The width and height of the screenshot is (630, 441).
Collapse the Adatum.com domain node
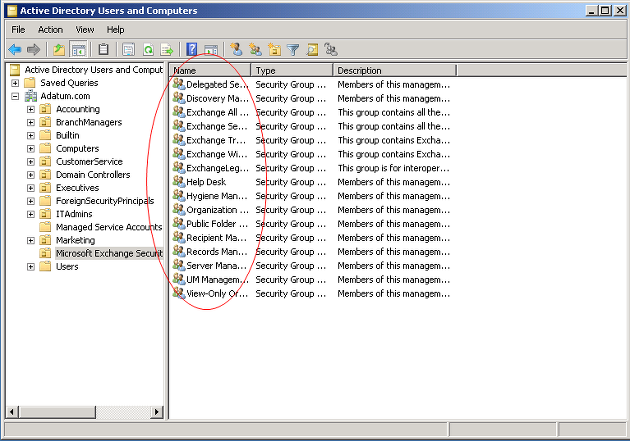tap(15, 96)
